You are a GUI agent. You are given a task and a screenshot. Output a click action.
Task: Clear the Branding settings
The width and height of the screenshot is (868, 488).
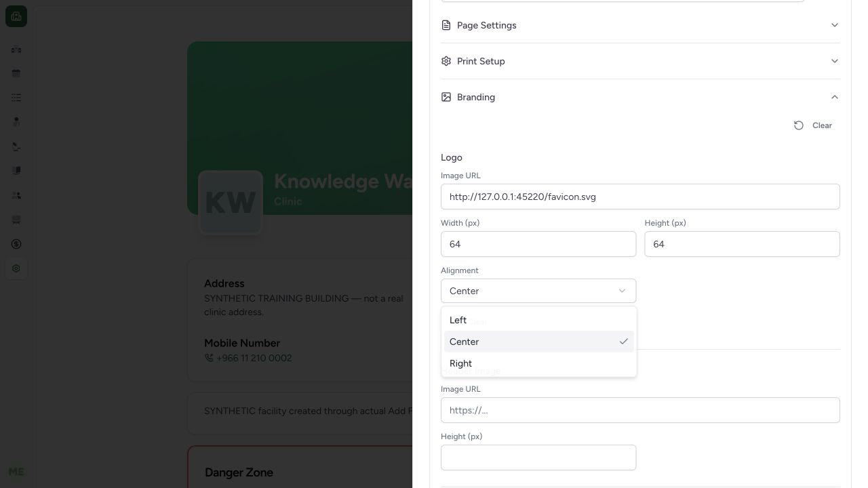pos(813,125)
